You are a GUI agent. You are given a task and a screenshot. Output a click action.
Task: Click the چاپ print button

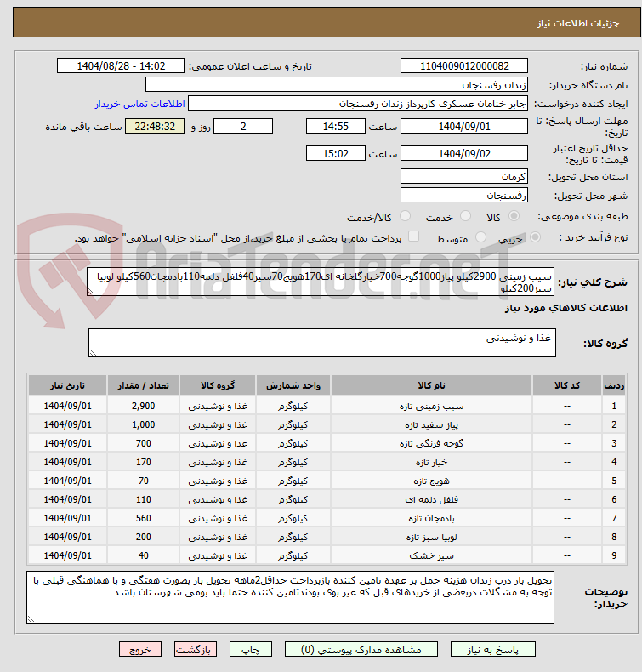(x=251, y=650)
